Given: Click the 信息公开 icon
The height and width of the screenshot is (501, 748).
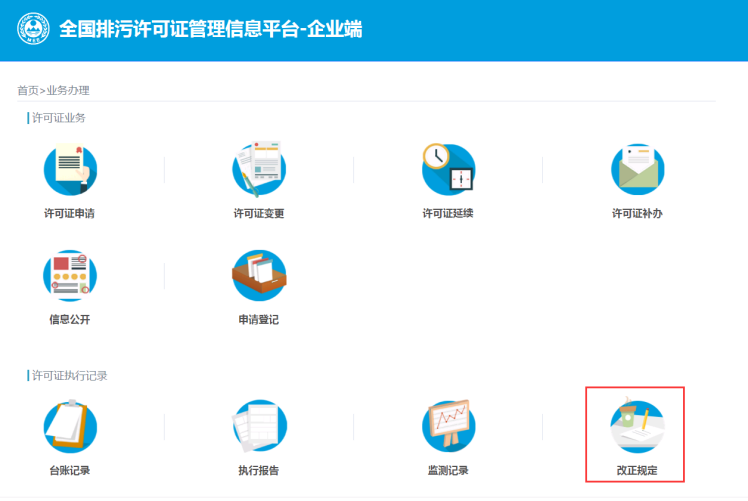Looking at the screenshot, I should click(70, 275).
